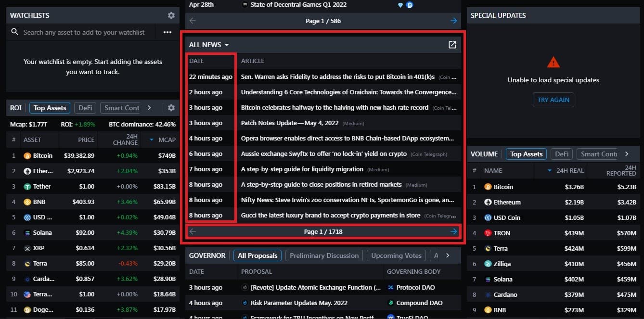644x319 pixels.
Task: Select All Proposals tab in Governor
Action: (258, 255)
